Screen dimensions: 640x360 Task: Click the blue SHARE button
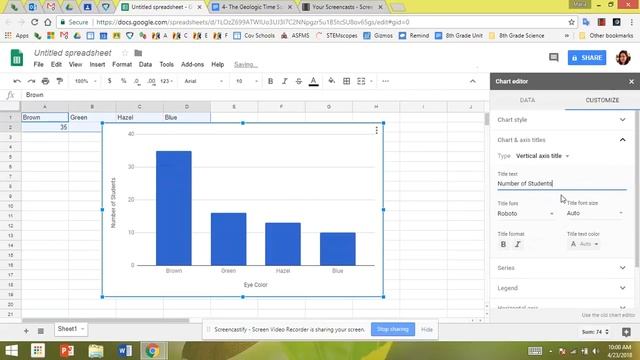(x=587, y=58)
